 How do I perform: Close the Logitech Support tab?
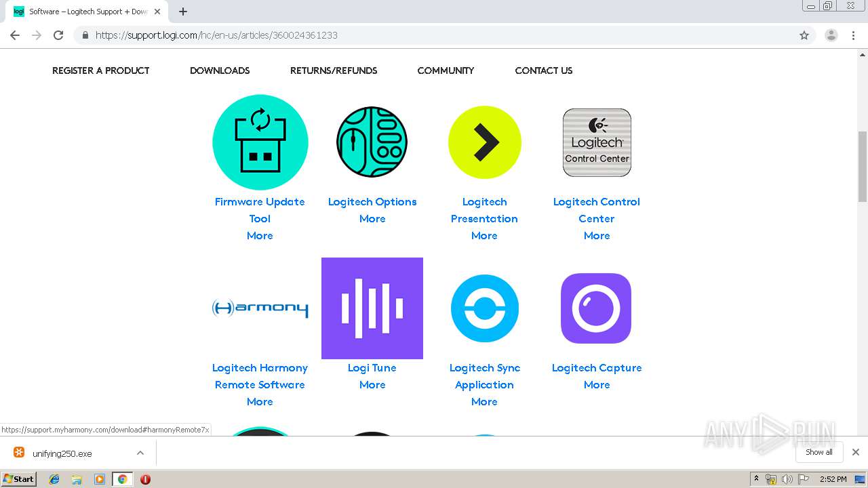point(157,12)
